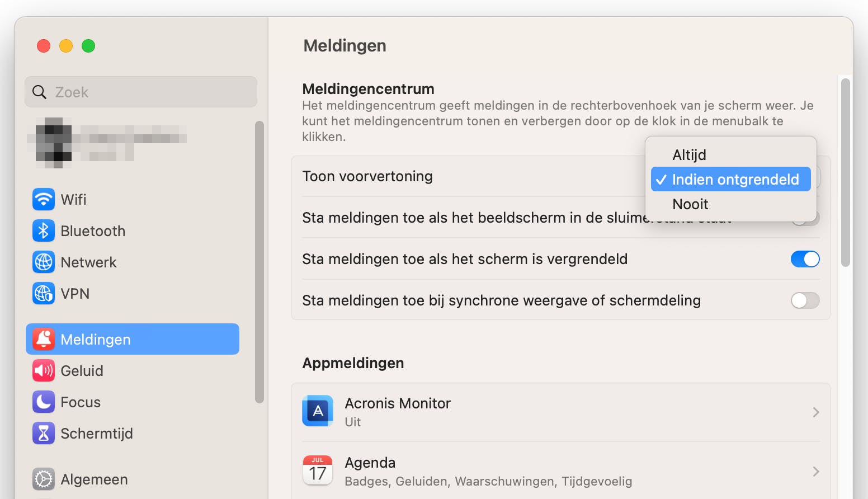The height and width of the screenshot is (499, 868).
Task: Select the Schermtijd hourglass icon
Action: 44,434
